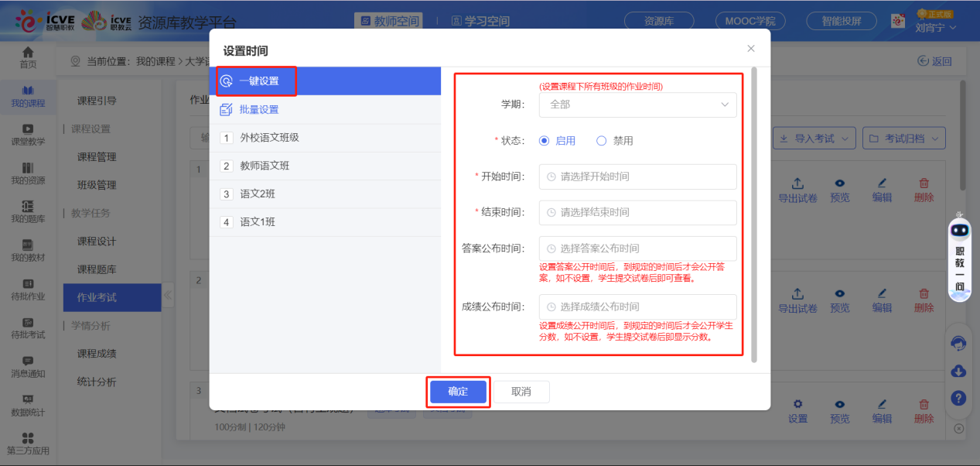Open 数据统计 data statistics panel
This screenshot has width=980, height=466.
click(29, 403)
